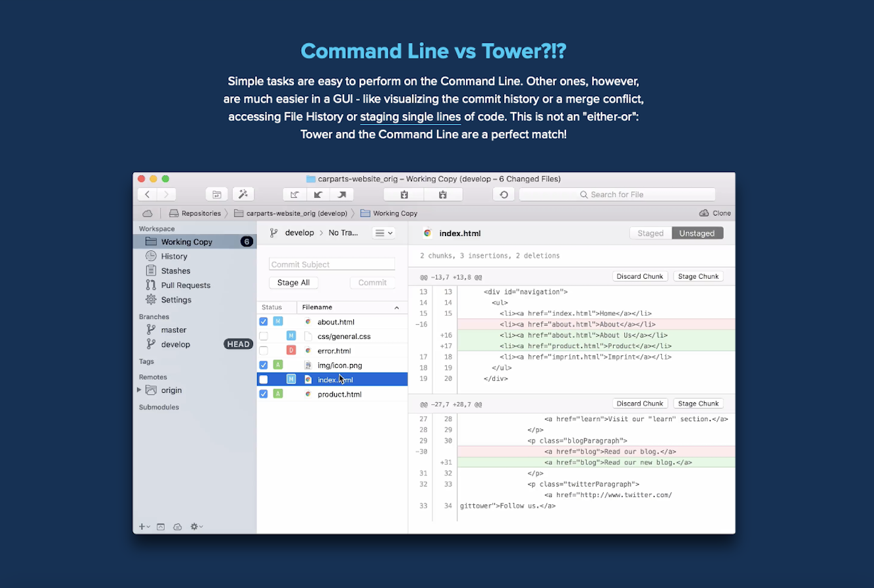Click carparts-website_orig (develop) breadcrumb
Image resolution: width=874 pixels, height=588 pixels.
pyautogui.click(x=290, y=214)
